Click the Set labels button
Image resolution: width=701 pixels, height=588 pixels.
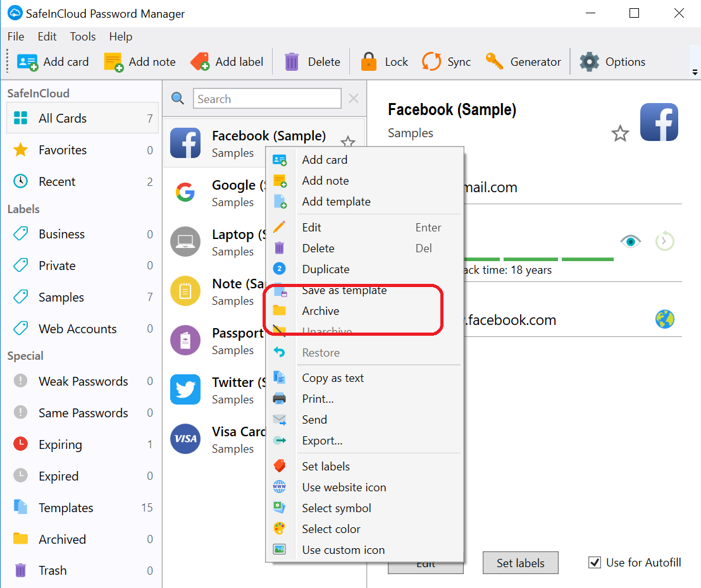coord(521,563)
